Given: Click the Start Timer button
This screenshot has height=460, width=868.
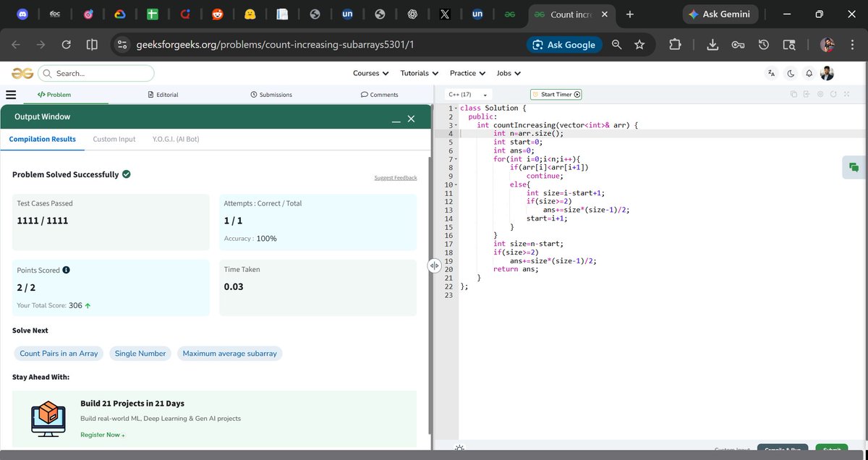Looking at the screenshot, I should tap(556, 95).
